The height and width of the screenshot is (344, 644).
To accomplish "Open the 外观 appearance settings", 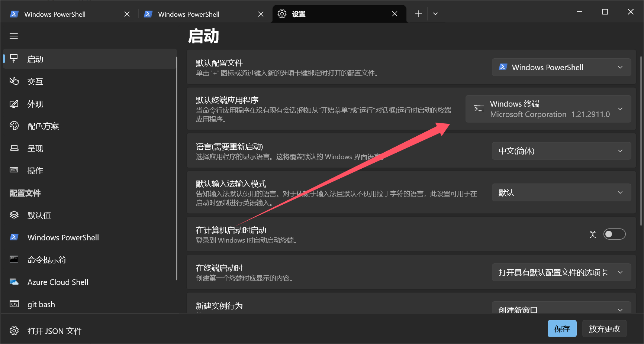I will click(35, 104).
